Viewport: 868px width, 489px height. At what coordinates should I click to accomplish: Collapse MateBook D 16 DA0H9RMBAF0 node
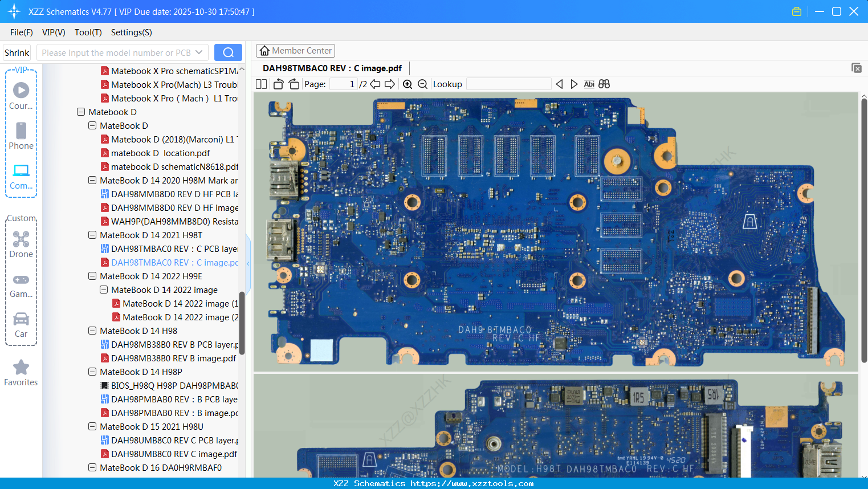92,468
